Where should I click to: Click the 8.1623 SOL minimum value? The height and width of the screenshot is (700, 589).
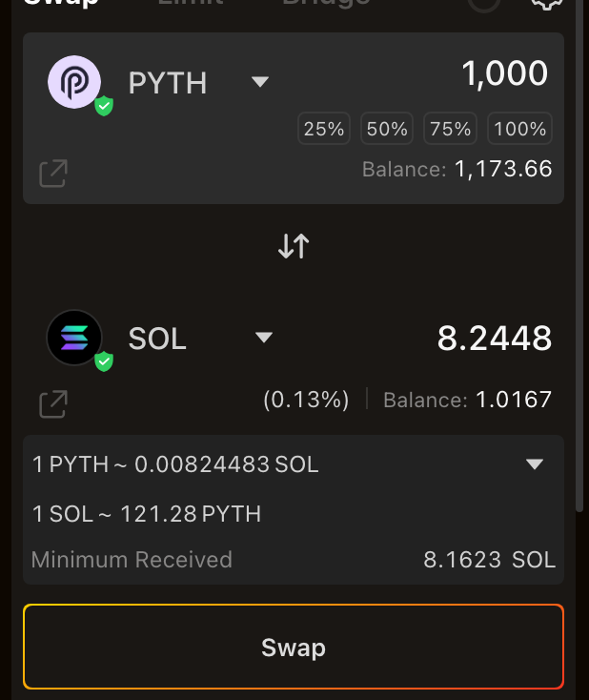490,560
